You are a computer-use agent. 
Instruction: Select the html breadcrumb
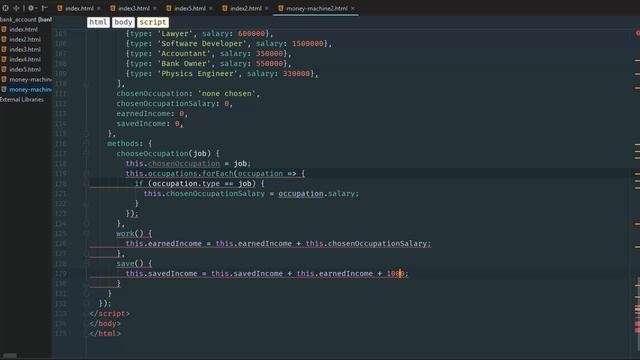[98, 22]
